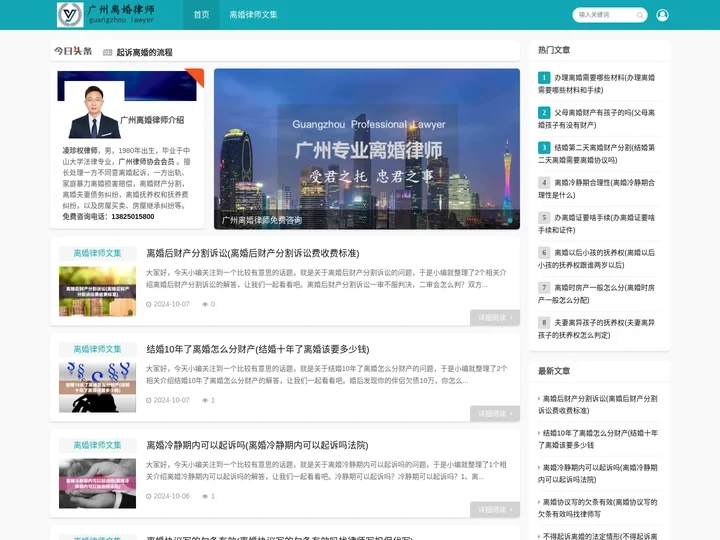Click rank badge 4 in 热门文章
The height and width of the screenshot is (540, 720).
(544, 182)
